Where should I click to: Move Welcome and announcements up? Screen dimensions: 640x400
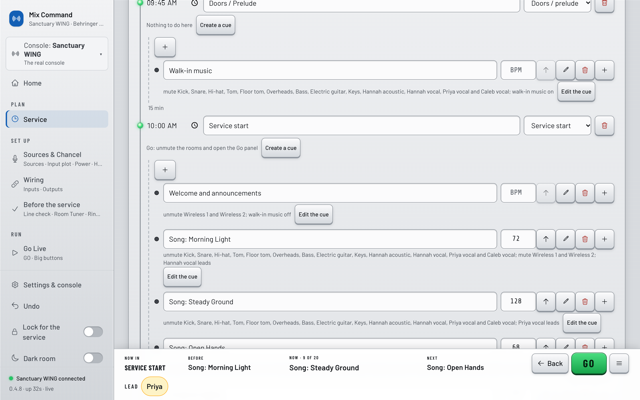[546, 193]
